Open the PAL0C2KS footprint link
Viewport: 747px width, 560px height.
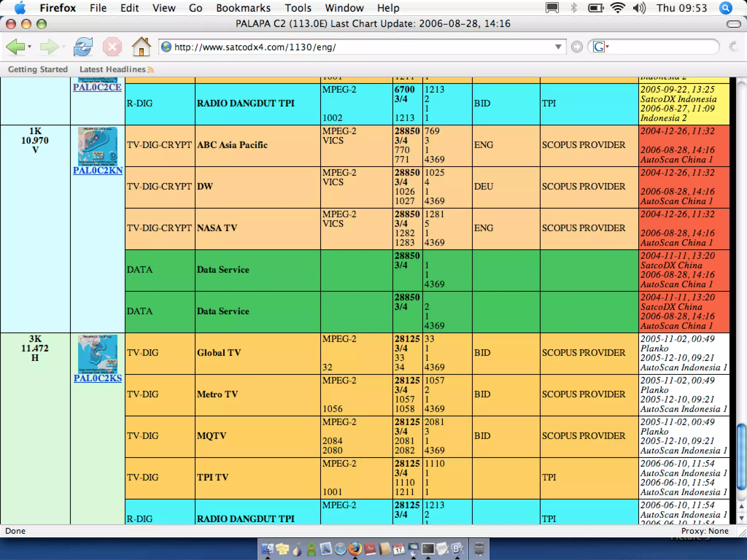pyautogui.click(x=98, y=378)
